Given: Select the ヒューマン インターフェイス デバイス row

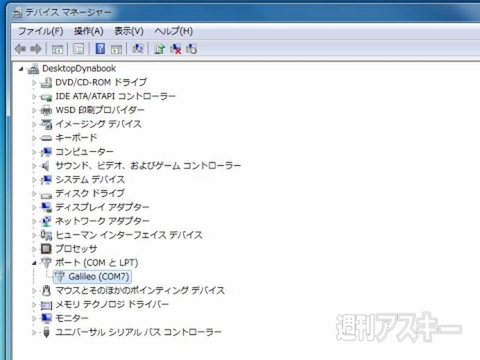Looking at the screenshot, I should pyautogui.click(x=129, y=235).
